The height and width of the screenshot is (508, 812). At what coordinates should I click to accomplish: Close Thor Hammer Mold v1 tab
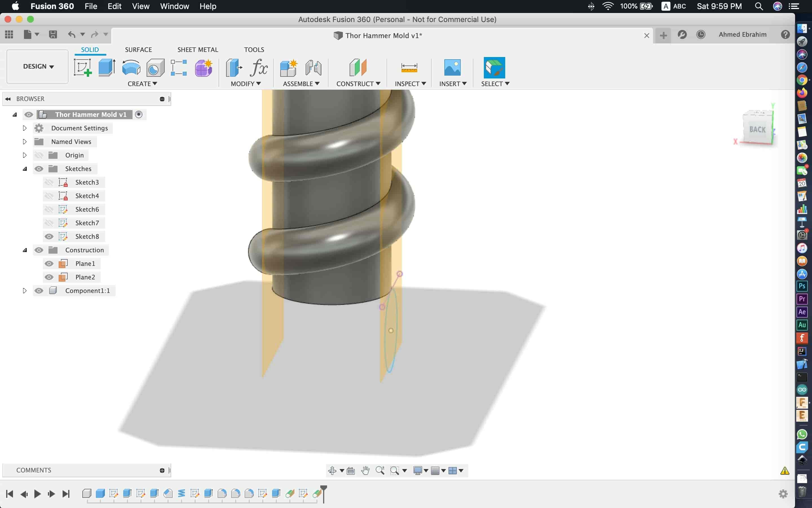pyautogui.click(x=646, y=36)
